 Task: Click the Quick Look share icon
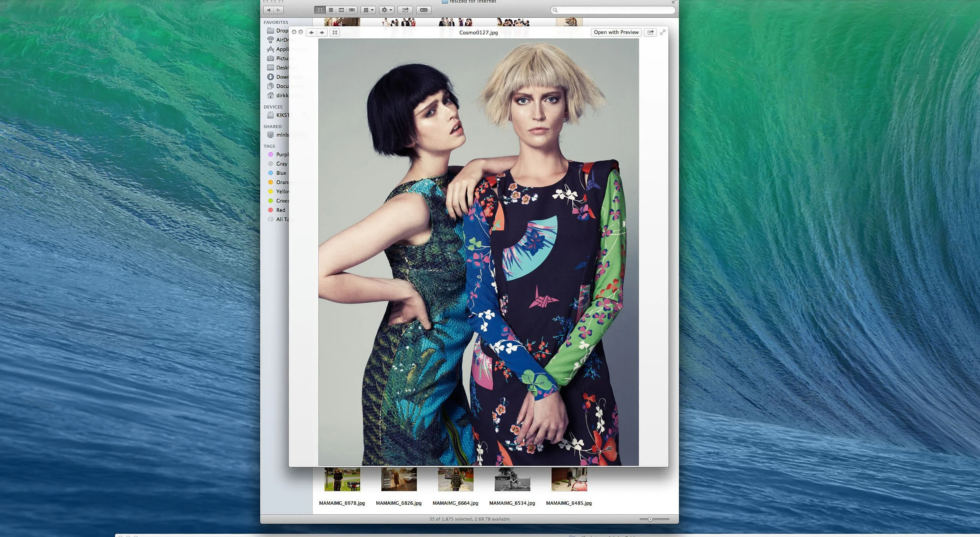click(650, 33)
